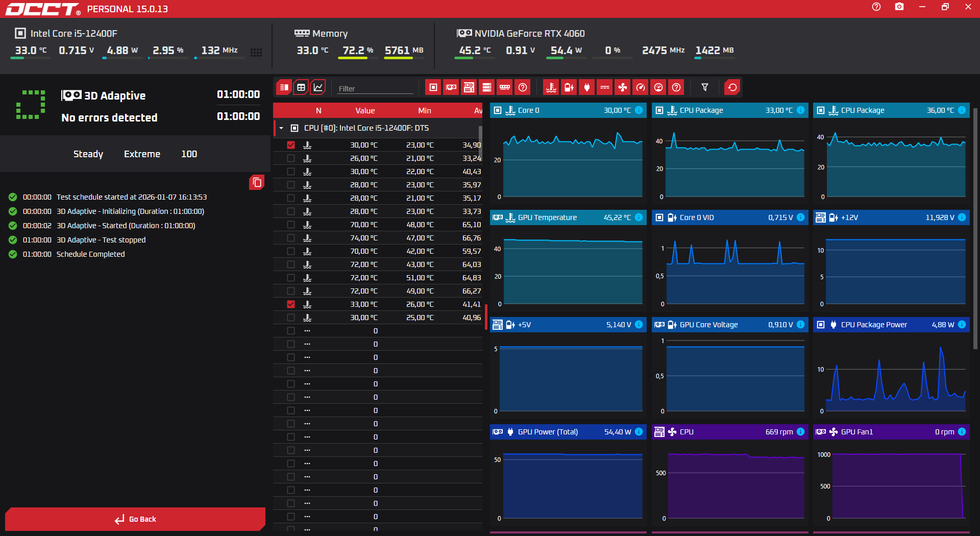
Task: Check the 74,00 °C sensor row checkbox
Action: (x=291, y=238)
